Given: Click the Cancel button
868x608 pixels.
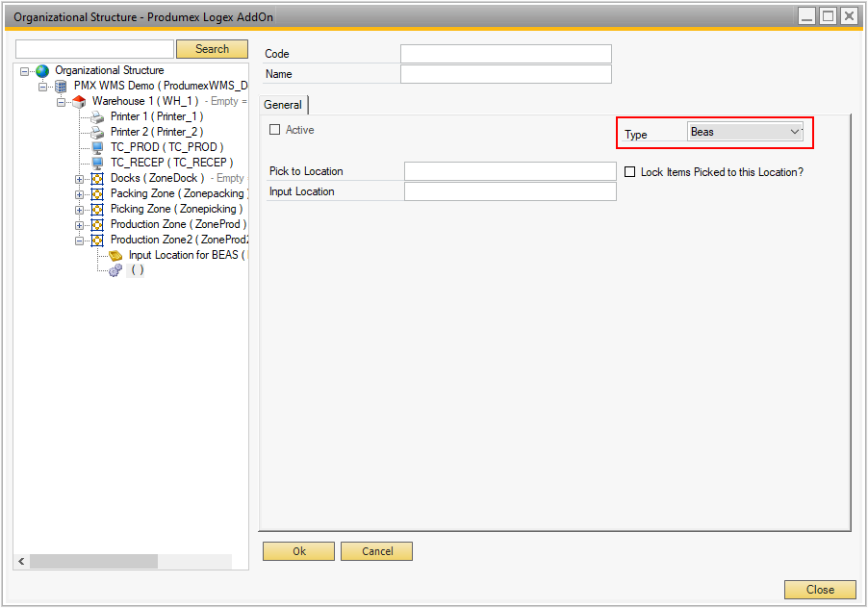Looking at the screenshot, I should (x=377, y=551).
